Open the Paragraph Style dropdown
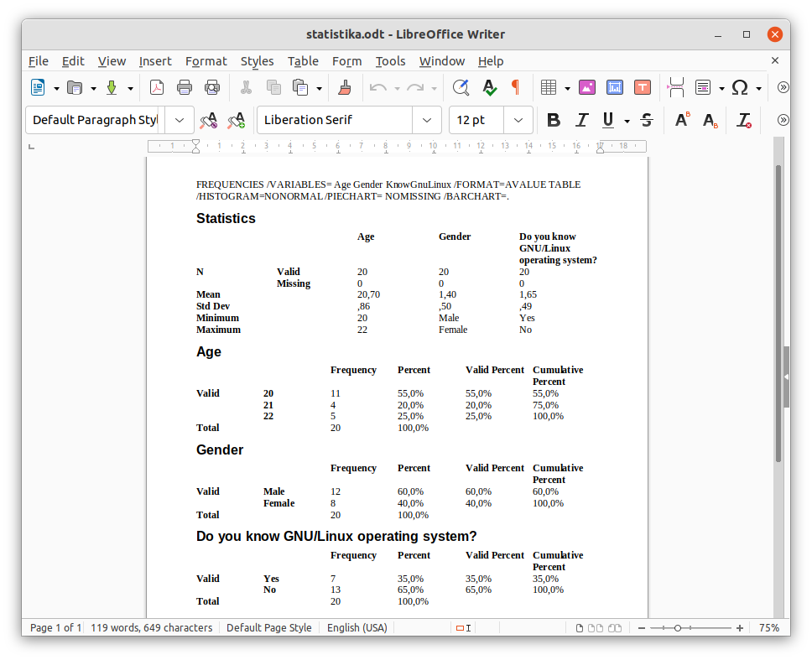Image resolution: width=812 pixels, height=660 pixels. point(180,120)
